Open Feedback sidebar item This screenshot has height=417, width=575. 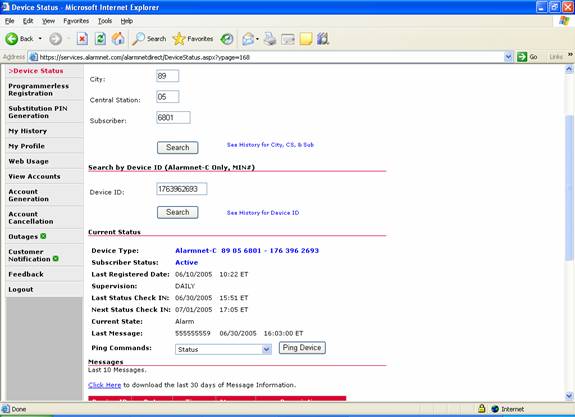click(26, 274)
